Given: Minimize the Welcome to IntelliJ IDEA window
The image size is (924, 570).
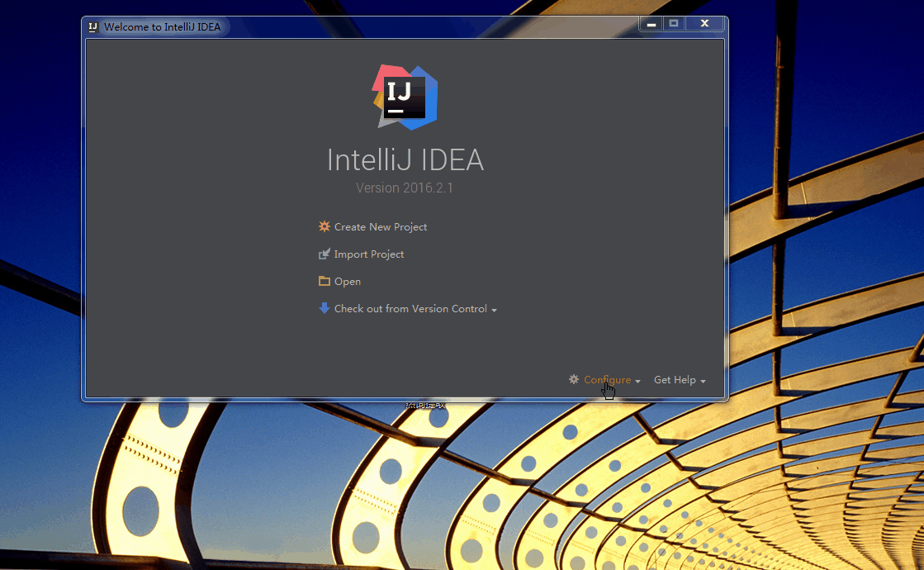Looking at the screenshot, I should (x=652, y=25).
